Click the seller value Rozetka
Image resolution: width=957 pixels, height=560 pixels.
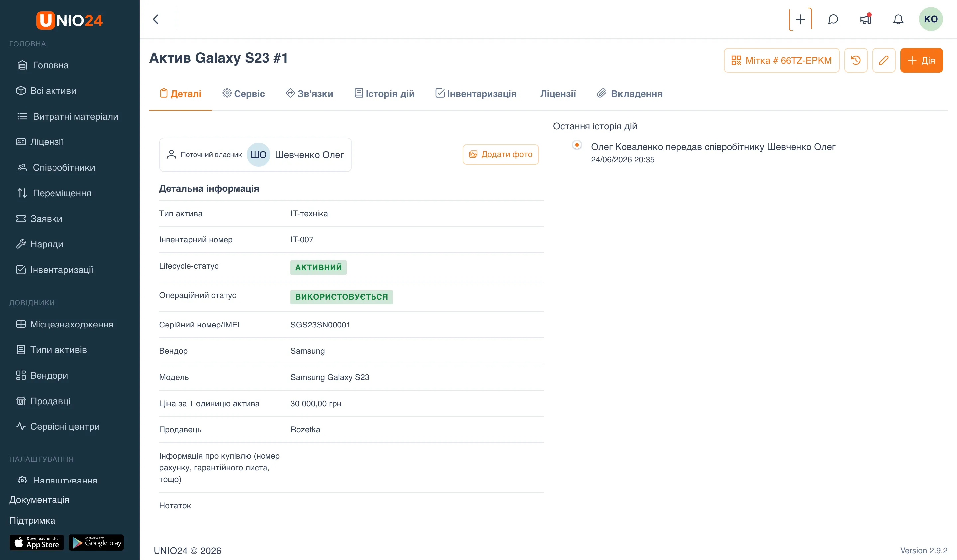point(305,429)
